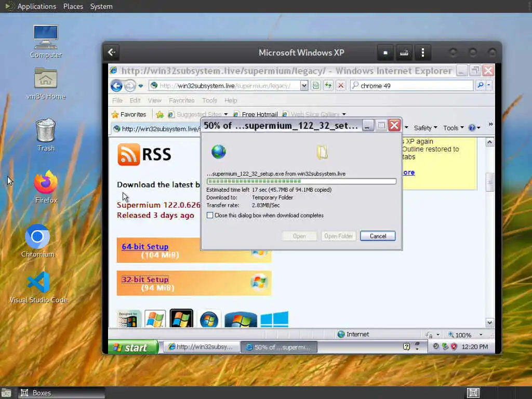
Task: Click Cancel in the download dialog
Action: tap(378, 236)
